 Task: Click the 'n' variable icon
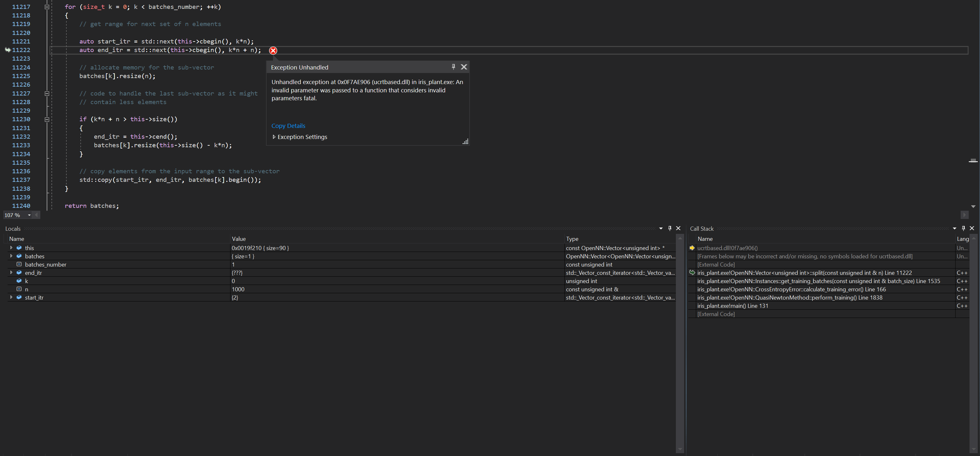pyautogui.click(x=19, y=289)
